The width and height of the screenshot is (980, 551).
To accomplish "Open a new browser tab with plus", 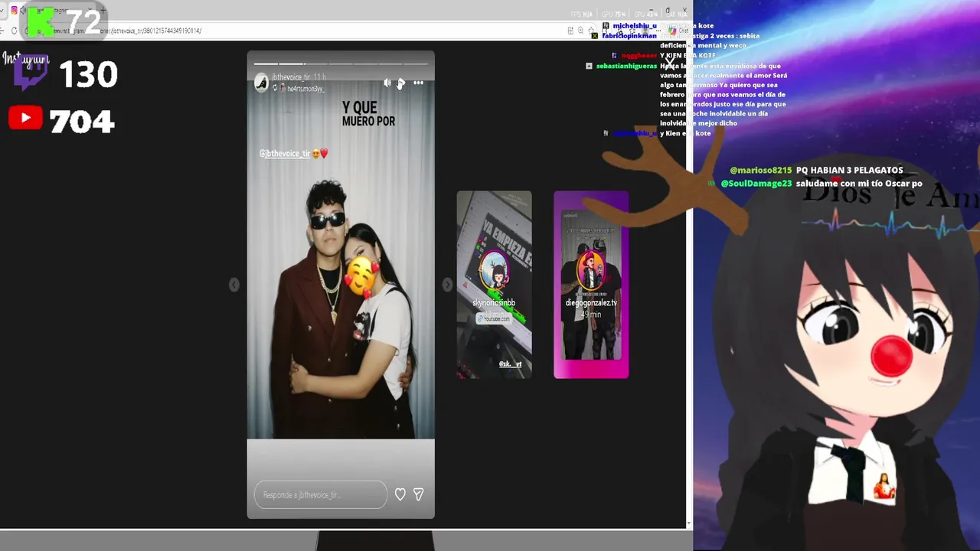I will 102,10.
